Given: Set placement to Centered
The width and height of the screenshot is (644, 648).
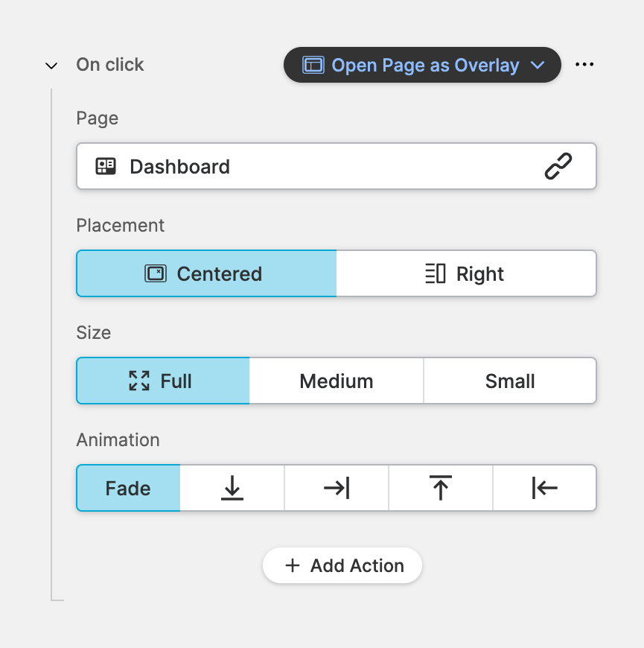Looking at the screenshot, I should pos(206,273).
